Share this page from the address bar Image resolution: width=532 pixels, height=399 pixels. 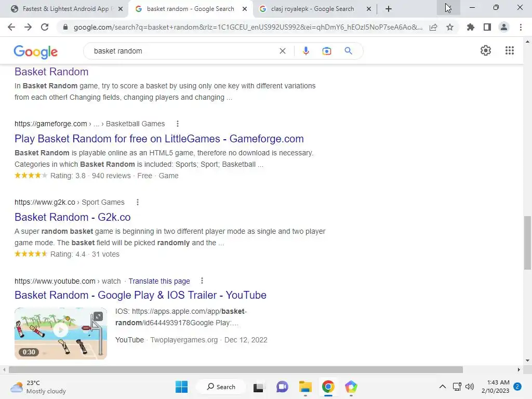[x=433, y=28]
